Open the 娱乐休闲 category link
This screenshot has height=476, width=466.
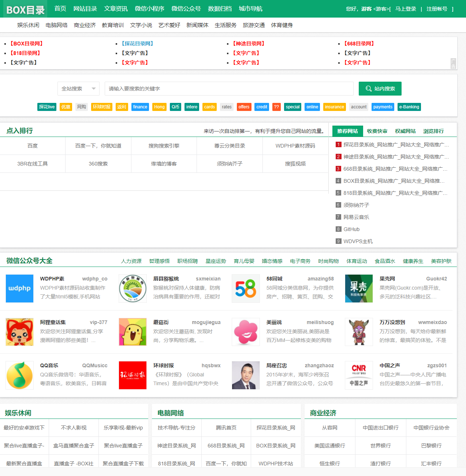pos(28,25)
